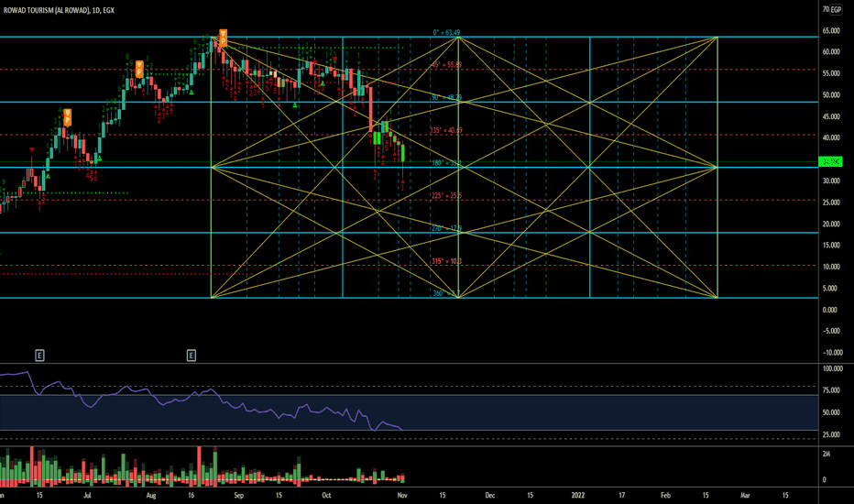Click the 45.000 price scale value
Viewport: 854px width, 504px height.
[x=830, y=116]
